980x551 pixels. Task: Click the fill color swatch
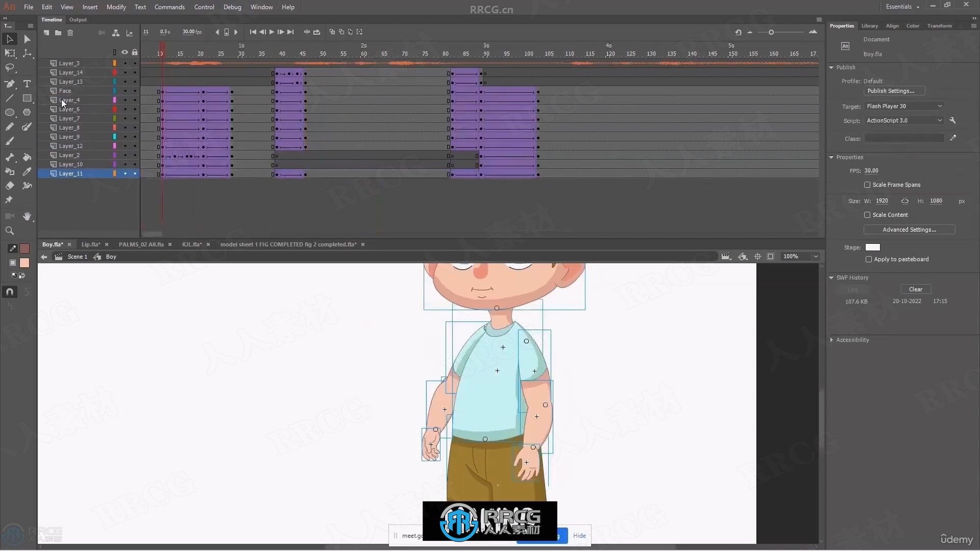click(24, 263)
